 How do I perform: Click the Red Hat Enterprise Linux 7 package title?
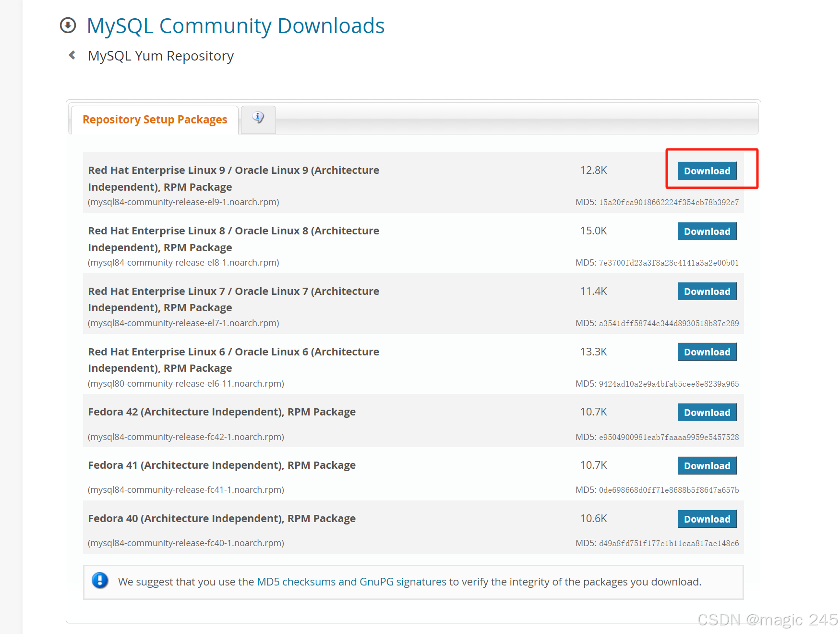[234, 299]
